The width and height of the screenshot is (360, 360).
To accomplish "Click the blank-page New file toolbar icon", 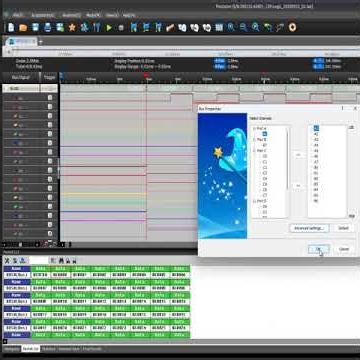I will 11,27.
